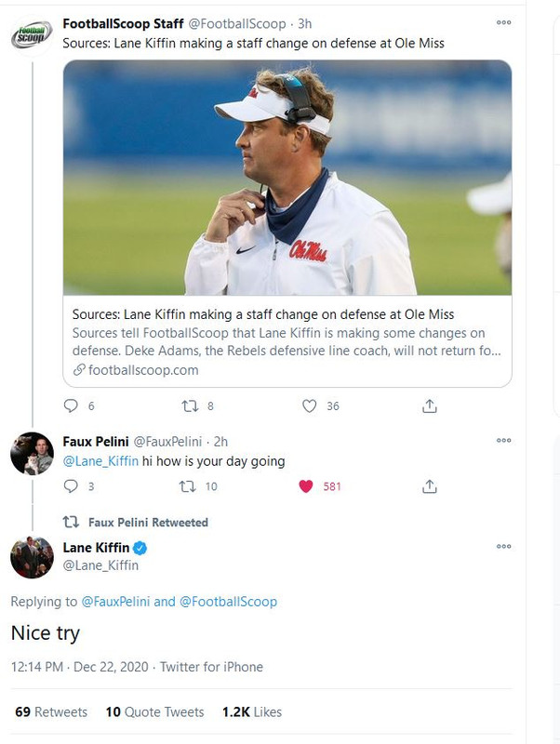Reply to Faux Pelini's tweet

coord(71,485)
